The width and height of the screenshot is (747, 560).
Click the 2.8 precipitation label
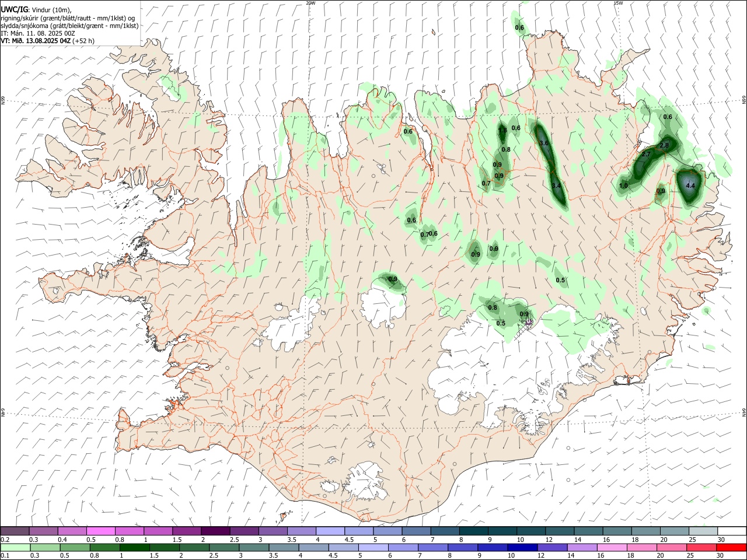[x=664, y=145]
